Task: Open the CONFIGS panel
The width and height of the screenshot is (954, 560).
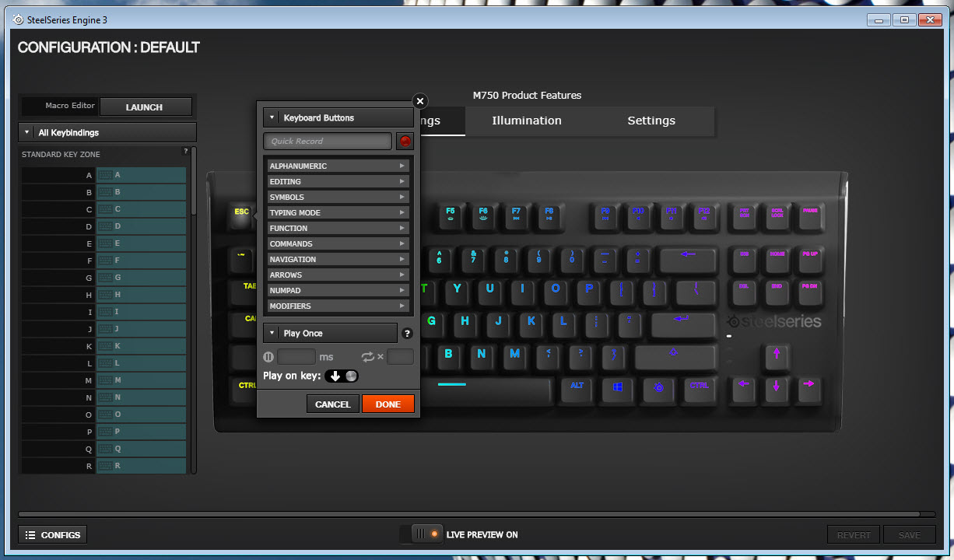Action: pyautogui.click(x=53, y=535)
